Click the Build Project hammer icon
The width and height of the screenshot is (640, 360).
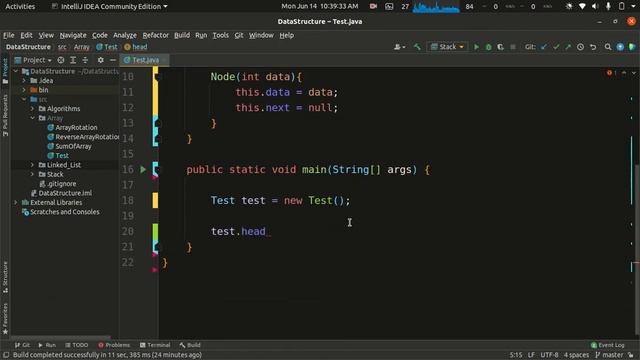point(417,47)
